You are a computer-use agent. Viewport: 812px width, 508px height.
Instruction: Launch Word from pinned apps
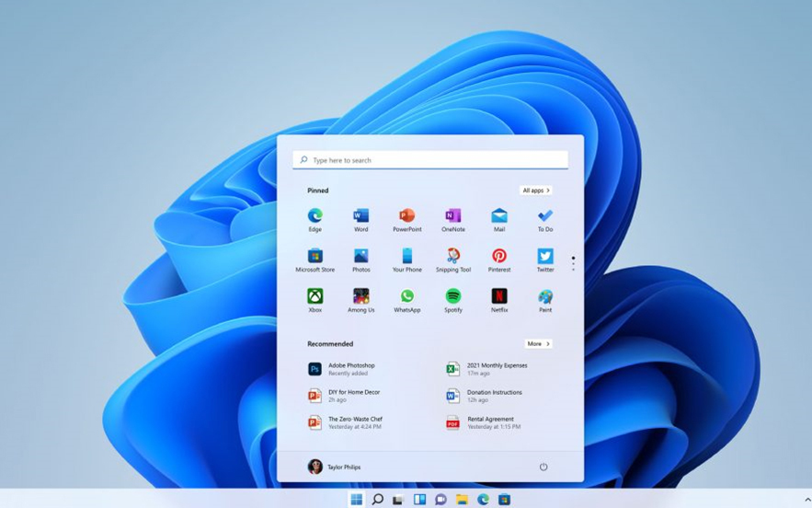pyautogui.click(x=360, y=217)
